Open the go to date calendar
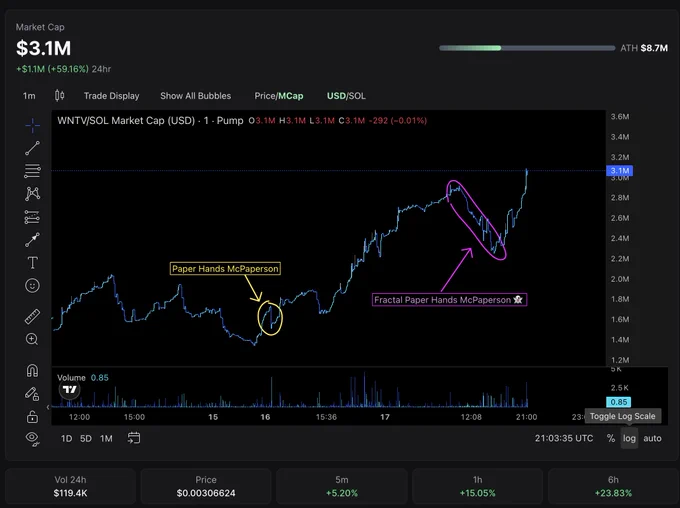680x508 pixels. coord(134,438)
